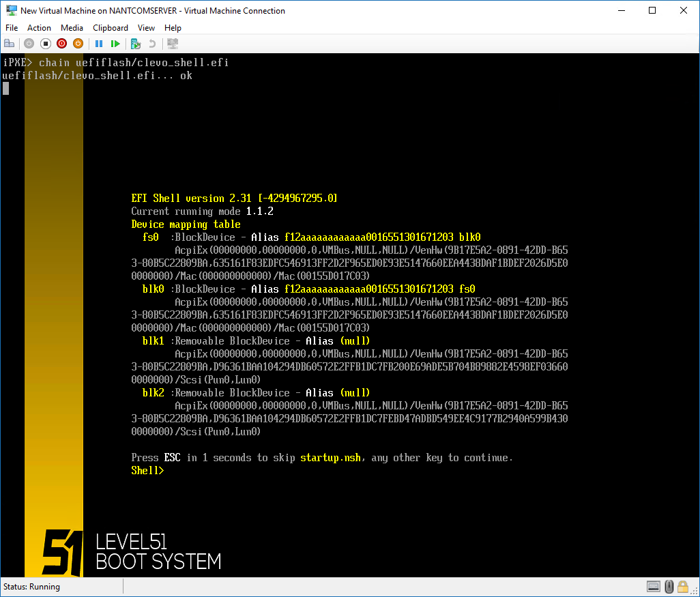
Task: Open the Help menu
Action: (173, 28)
